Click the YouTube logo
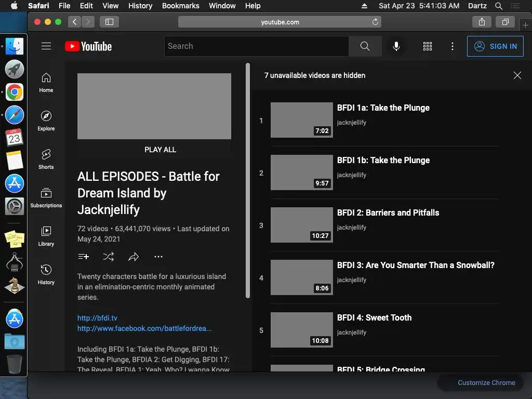The width and height of the screenshot is (532, 399). [88, 46]
